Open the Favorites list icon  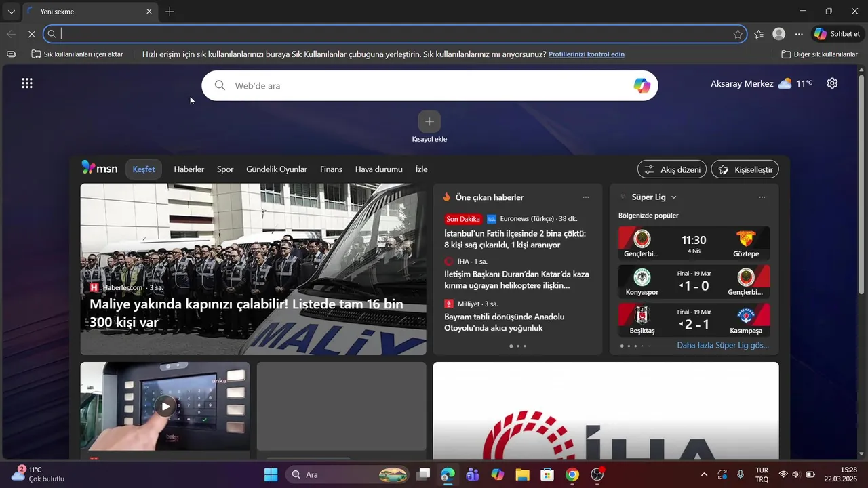click(x=759, y=34)
